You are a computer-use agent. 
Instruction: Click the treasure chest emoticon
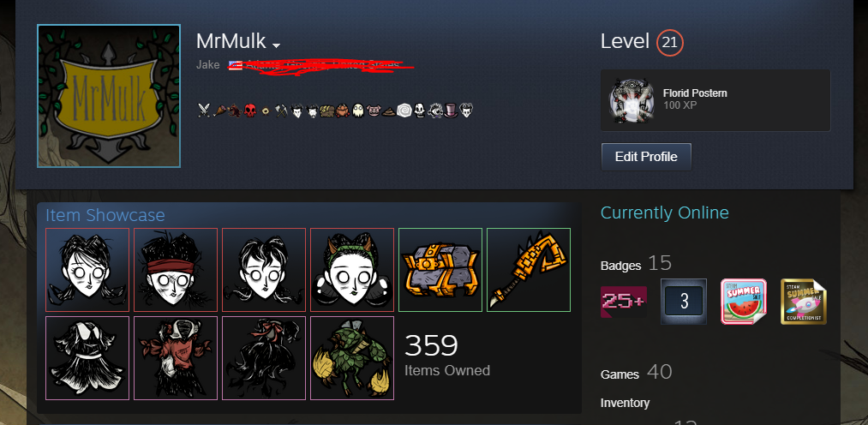pos(327,111)
